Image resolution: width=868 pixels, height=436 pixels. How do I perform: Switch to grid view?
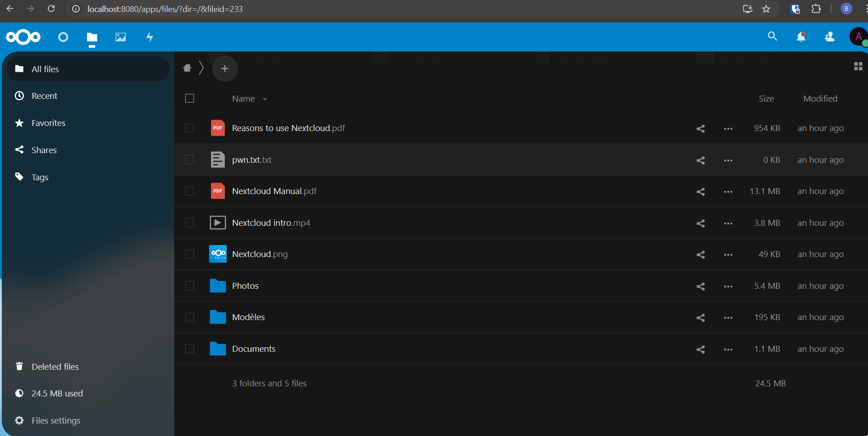click(x=858, y=66)
